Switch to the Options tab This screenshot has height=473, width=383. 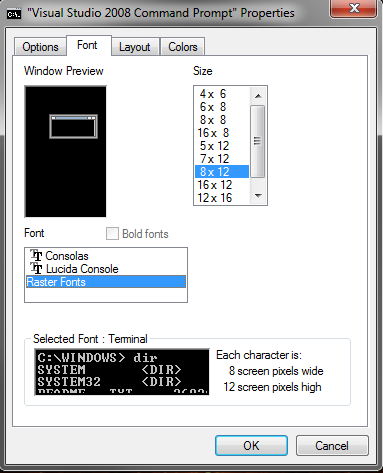point(40,47)
